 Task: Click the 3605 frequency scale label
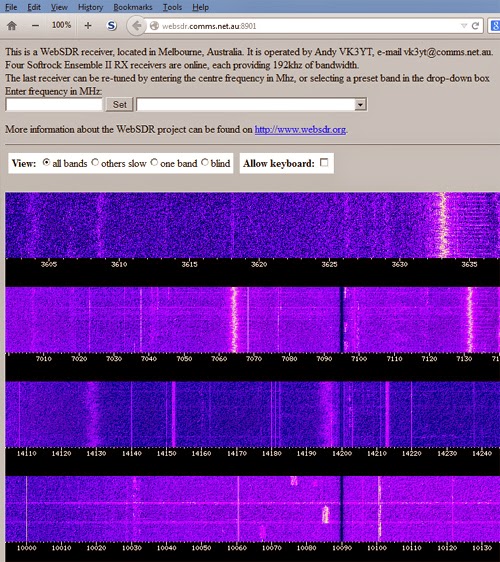point(49,264)
